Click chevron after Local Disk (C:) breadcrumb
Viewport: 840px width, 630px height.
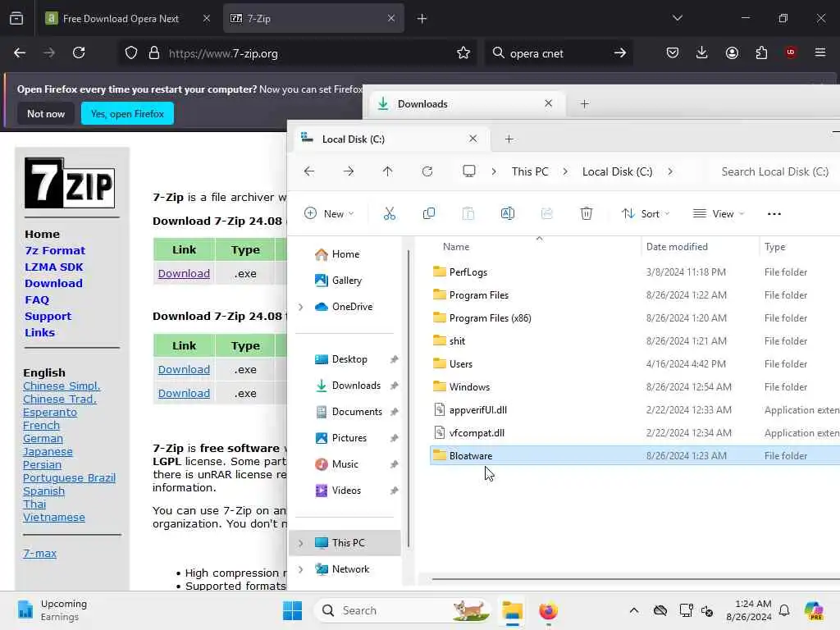pyautogui.click(x=670, y=171)
